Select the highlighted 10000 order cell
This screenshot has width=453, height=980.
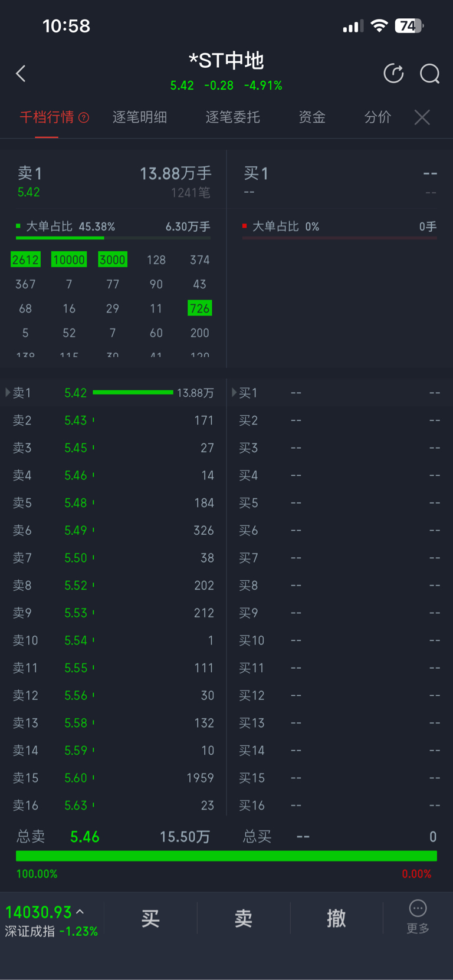click(x=69, y=259)
